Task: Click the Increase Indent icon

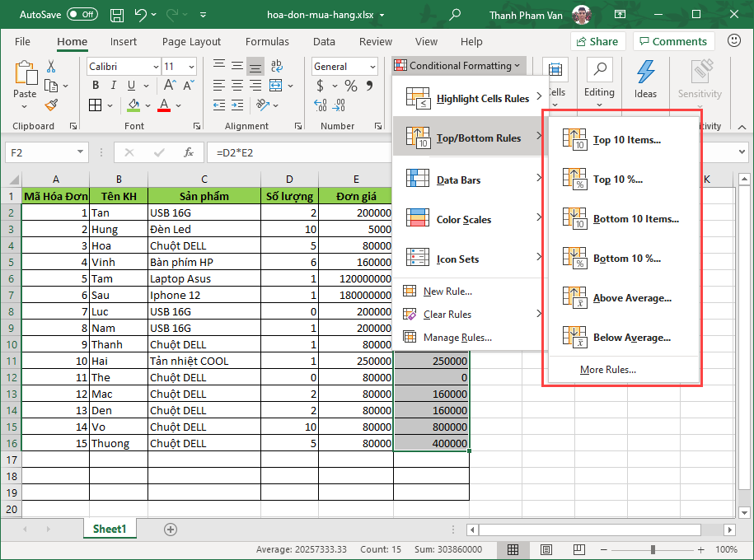Action: pos(237,105)
